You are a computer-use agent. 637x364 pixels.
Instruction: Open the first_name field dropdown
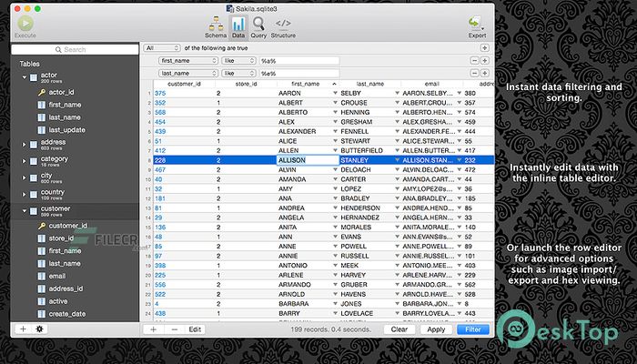[188, 61]
